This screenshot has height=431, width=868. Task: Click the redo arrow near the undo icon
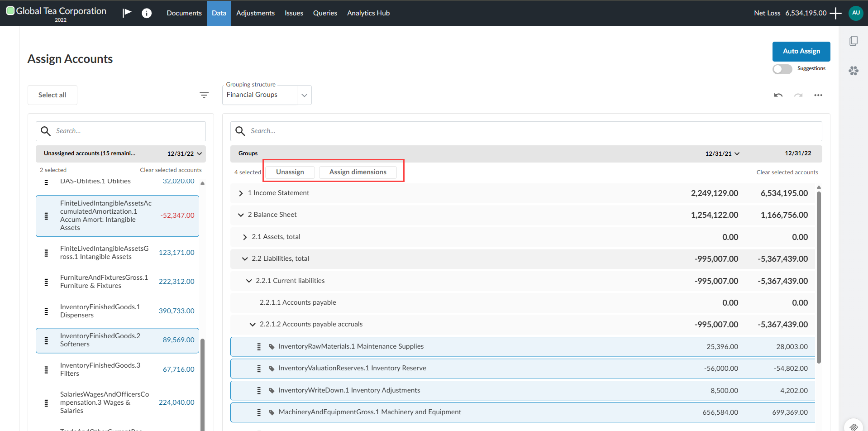coord(798,95)
